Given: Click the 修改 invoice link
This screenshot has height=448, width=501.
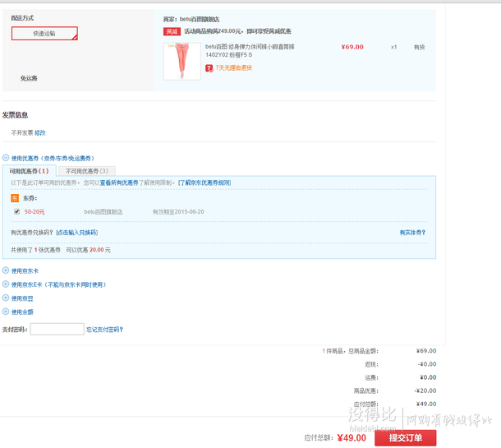Looking at the screenshot, I should pyautogui.click(x=40, y=132).
